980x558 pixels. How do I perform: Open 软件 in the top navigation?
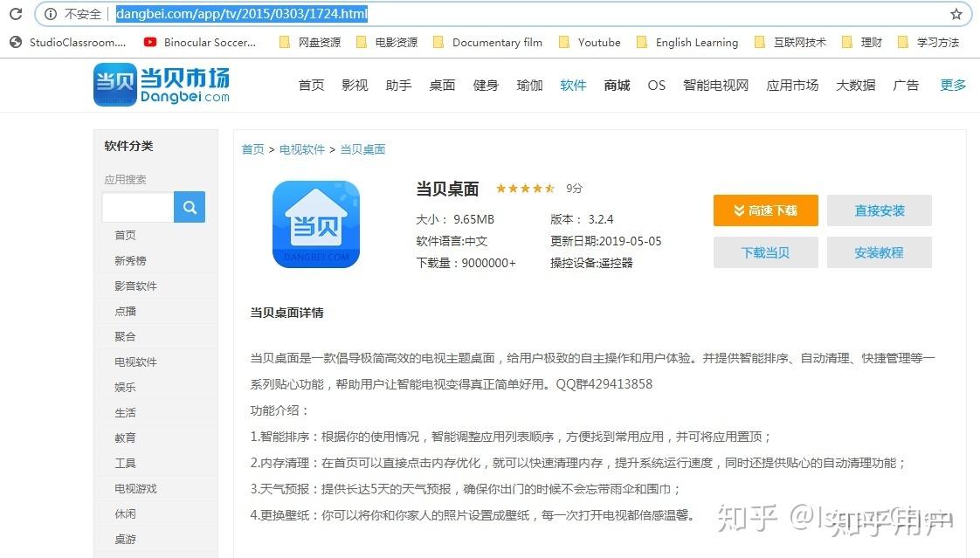click(573, 85)
